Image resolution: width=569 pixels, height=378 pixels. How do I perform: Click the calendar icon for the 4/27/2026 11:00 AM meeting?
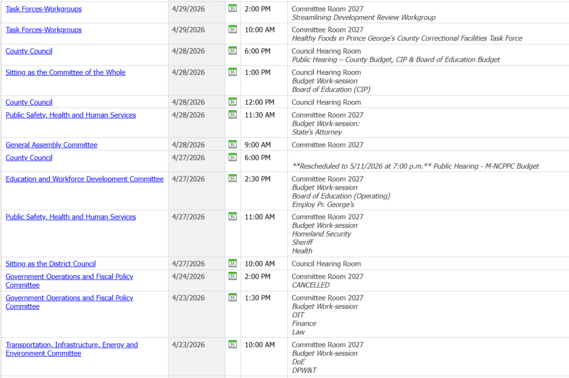pyautogui.click(x=233, y=217)
